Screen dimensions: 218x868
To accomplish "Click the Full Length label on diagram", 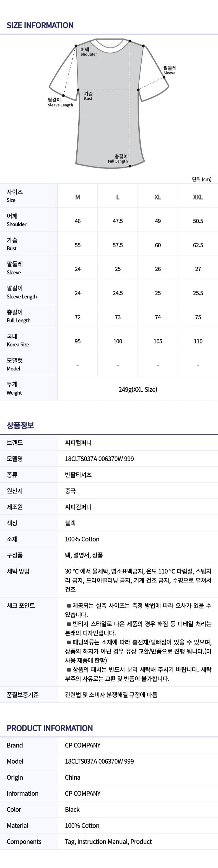I will click(118, 159).
